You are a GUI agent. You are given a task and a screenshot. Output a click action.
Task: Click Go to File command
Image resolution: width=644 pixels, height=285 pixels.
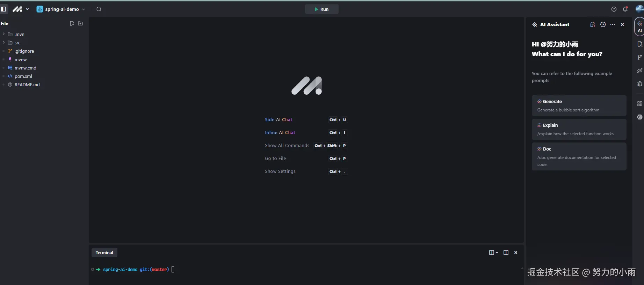pos(275,159)
